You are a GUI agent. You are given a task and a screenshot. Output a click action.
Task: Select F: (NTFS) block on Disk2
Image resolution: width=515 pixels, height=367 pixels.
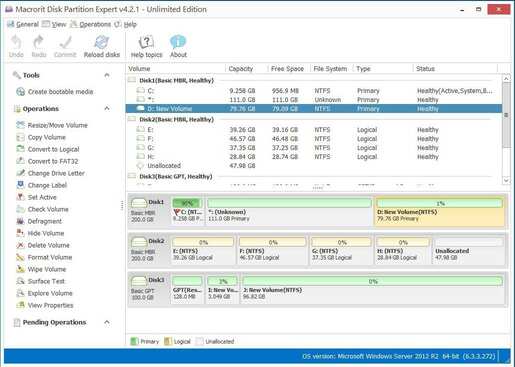272,250
